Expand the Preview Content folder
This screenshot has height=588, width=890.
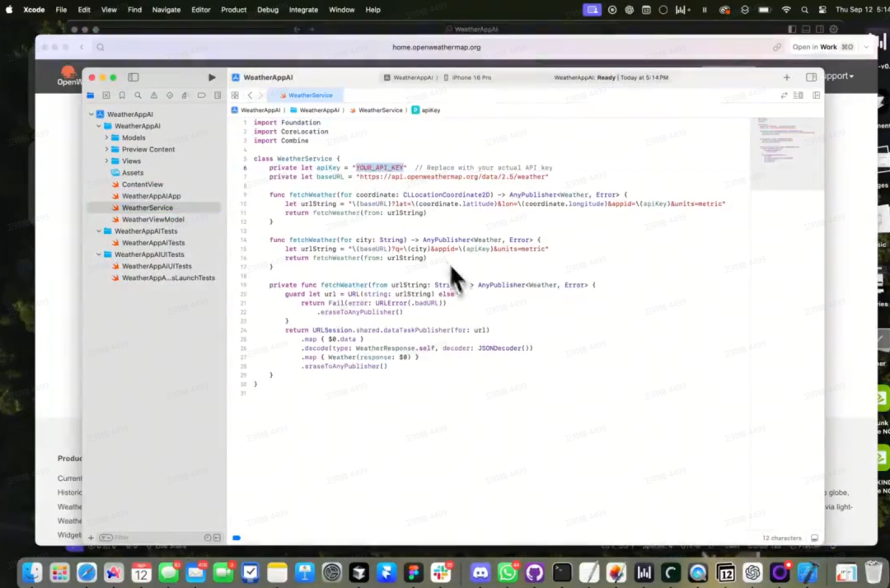coord(106,149)
